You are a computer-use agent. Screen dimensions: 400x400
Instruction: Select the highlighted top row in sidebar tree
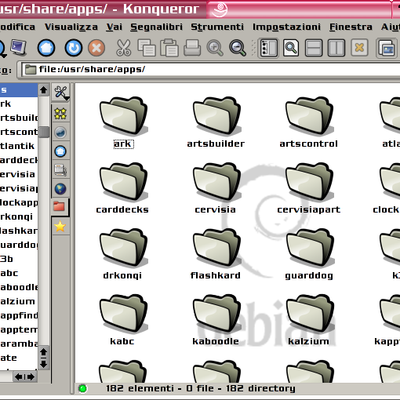[19, 90]
